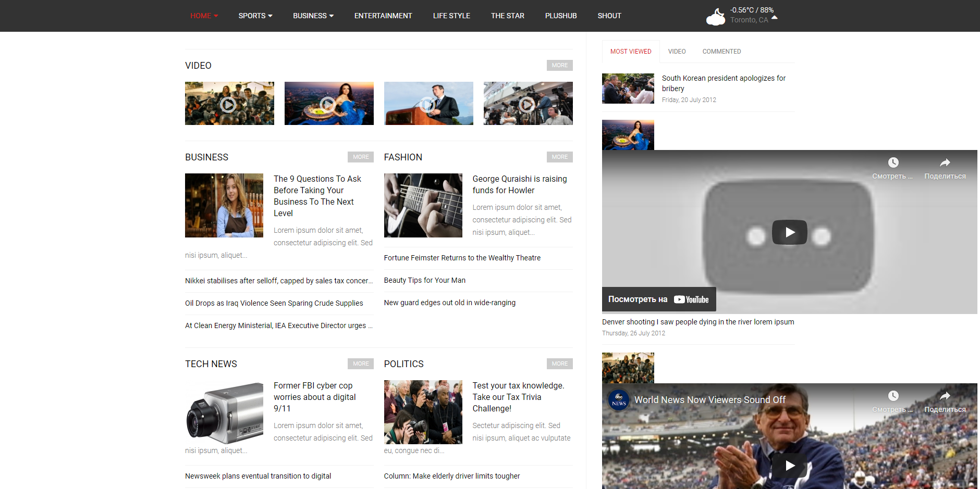Switch to the Commented tab

tap(721, 52)
